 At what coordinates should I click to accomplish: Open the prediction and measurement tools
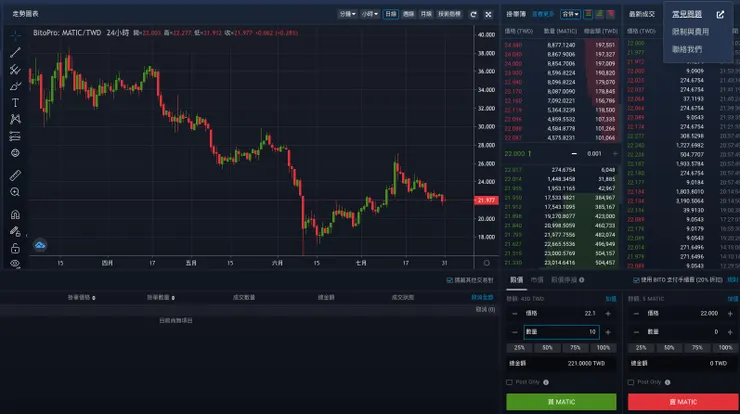point(15,136)
